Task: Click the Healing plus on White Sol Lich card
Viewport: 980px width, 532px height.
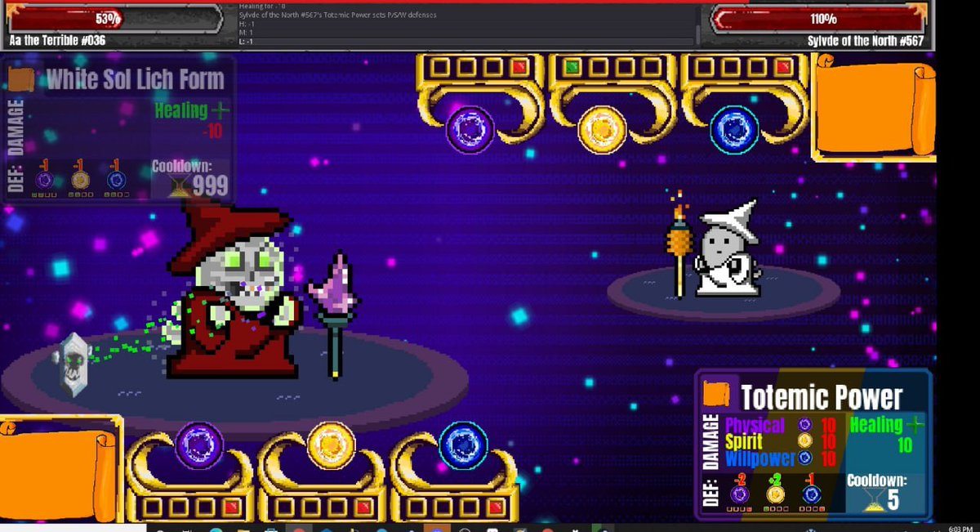Action: click(220, 110)
